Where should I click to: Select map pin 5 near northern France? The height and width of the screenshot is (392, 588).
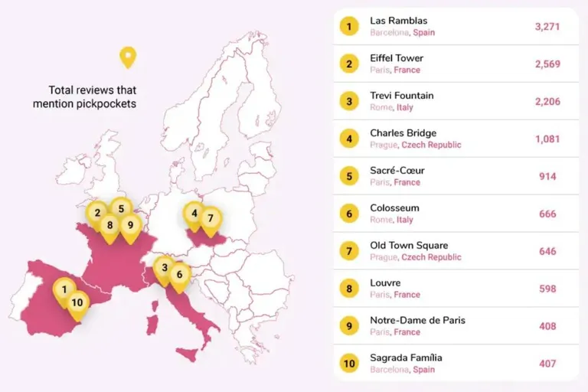pyautogui.click(x=121, y=209)
